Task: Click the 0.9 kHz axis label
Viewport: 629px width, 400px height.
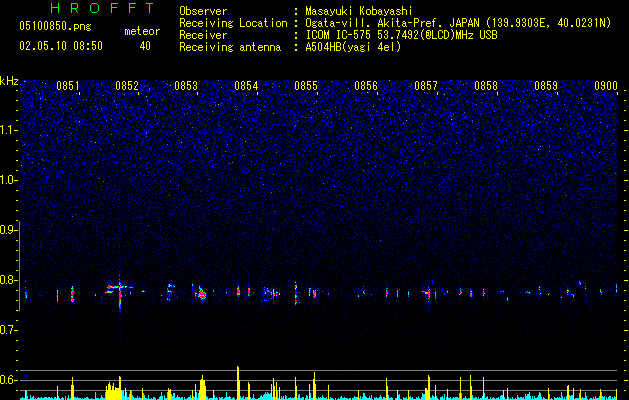Action: 8,230
